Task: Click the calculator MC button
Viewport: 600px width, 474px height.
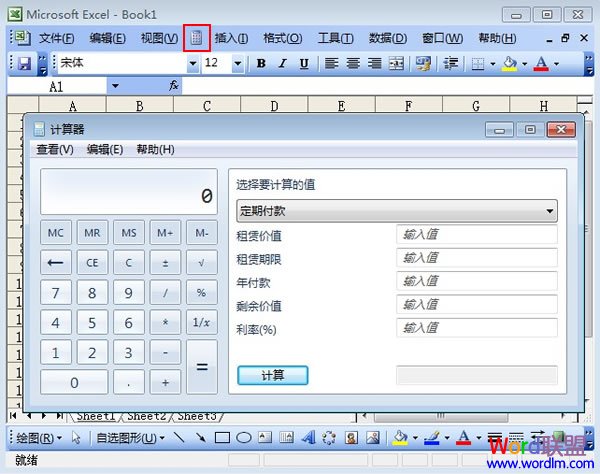Action: pos(55,232)
